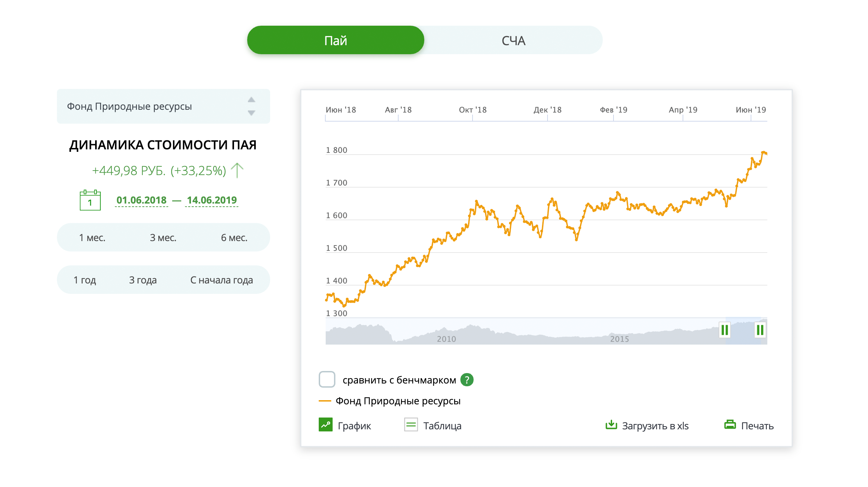Viewport: 868px width, 487px height.
Task: Click the calendar icon beside the date range
Action: tap(90, 200)
